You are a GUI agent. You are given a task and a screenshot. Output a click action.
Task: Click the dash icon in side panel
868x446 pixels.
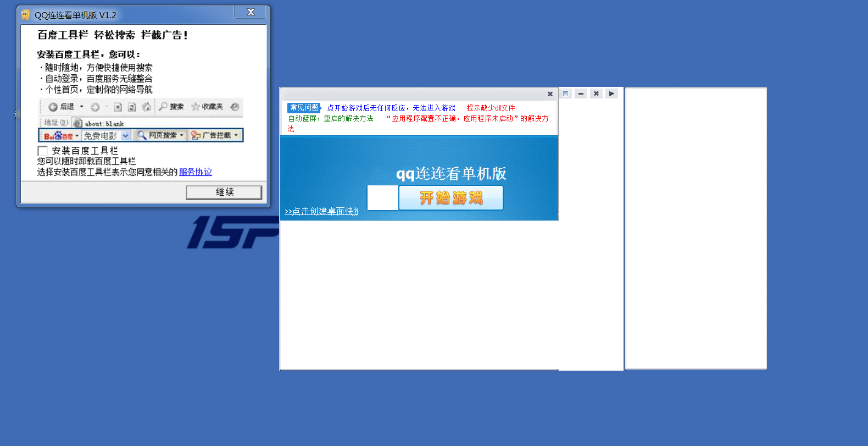click(581, 93)
